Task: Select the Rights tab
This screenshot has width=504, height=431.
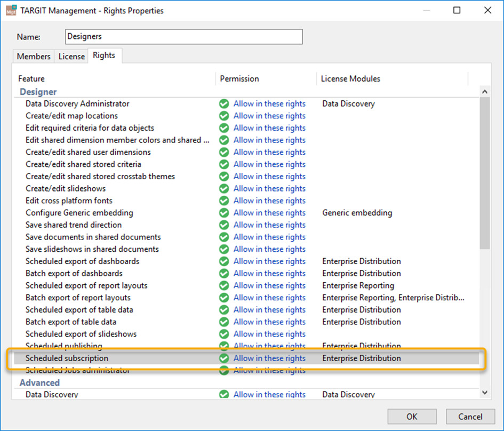Action: 104,55
